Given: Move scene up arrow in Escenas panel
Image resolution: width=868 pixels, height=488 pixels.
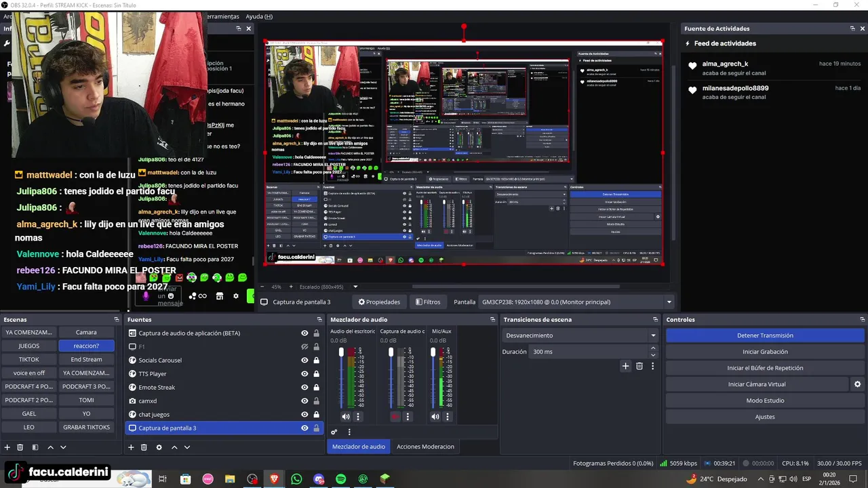Looking at the screenshot, I should 50,447.
